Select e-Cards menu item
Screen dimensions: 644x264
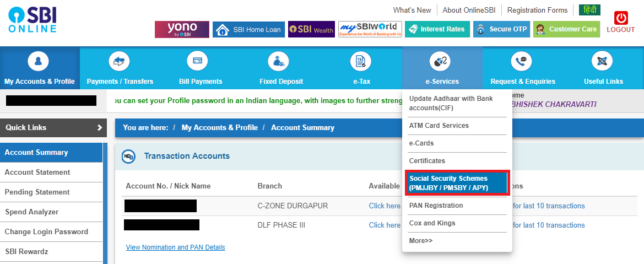pyautogui.click(x=421, y=143)
